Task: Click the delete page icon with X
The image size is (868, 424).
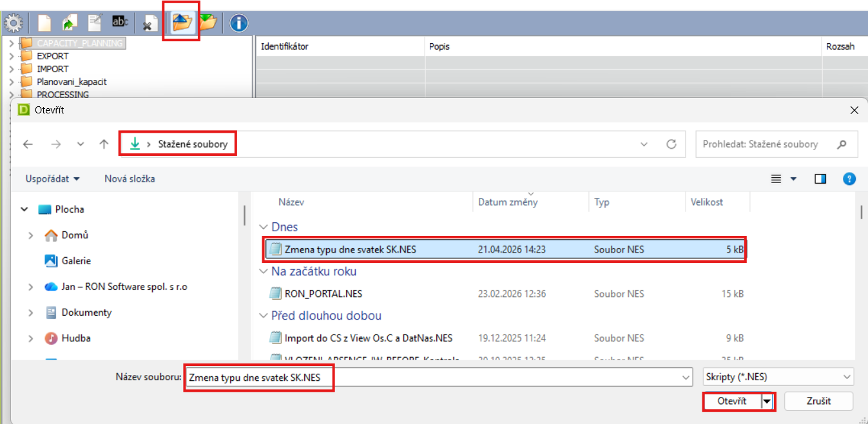Action: pyautogui.click(x=149, y=24)
